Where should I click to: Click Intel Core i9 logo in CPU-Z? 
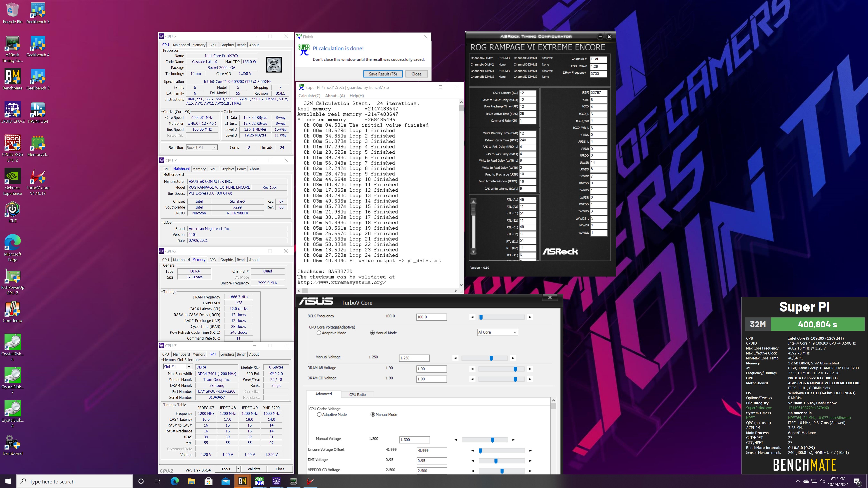tap(274, 65)
